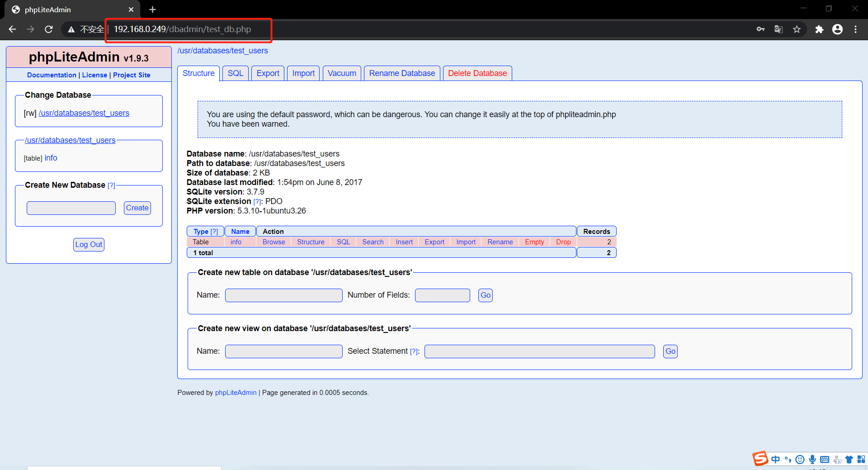Focus the Number of Fields input
Image resolution: width=868 pixels, height=470 pixels.
coord(443,295)
